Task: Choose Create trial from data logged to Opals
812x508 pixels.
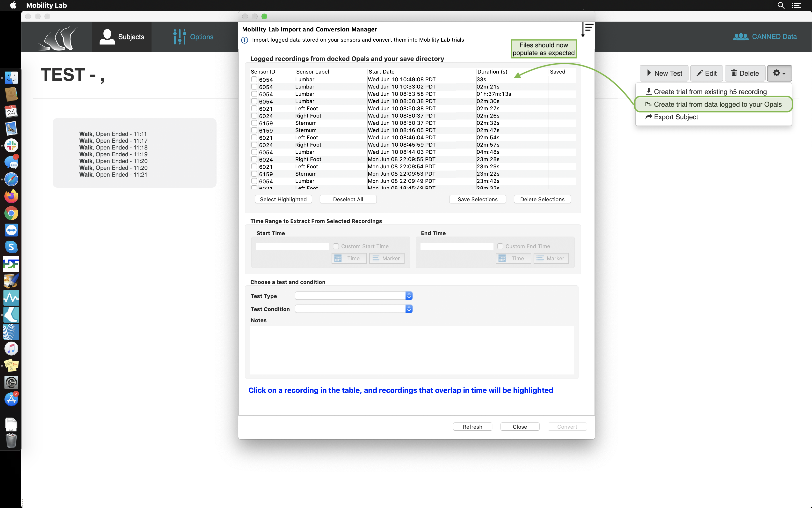Action: click(x=714, y=105)
